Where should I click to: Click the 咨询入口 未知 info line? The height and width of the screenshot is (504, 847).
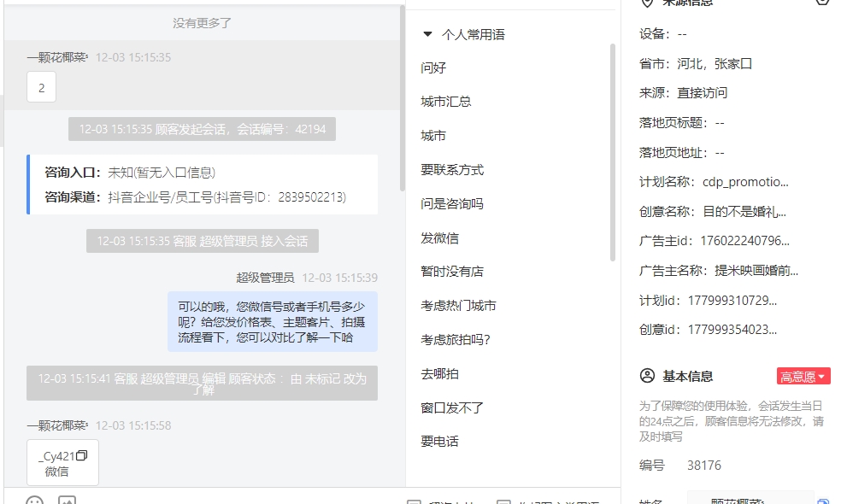pos(130,173)
